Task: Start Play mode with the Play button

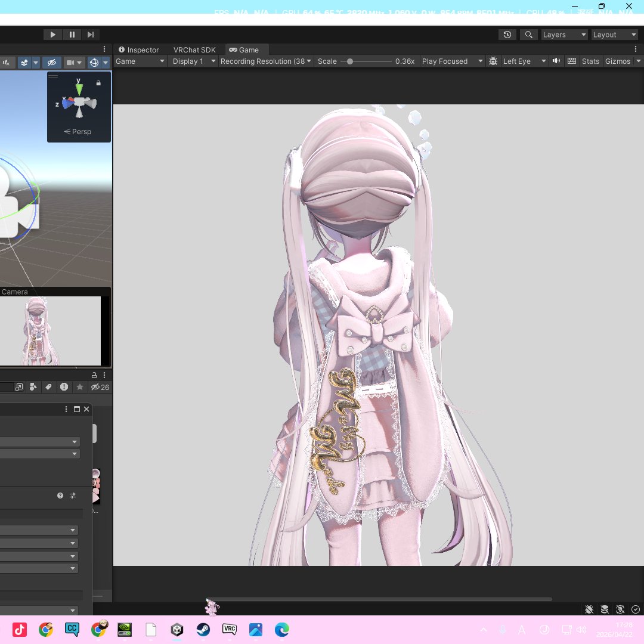Action: [x=52, y=35]
